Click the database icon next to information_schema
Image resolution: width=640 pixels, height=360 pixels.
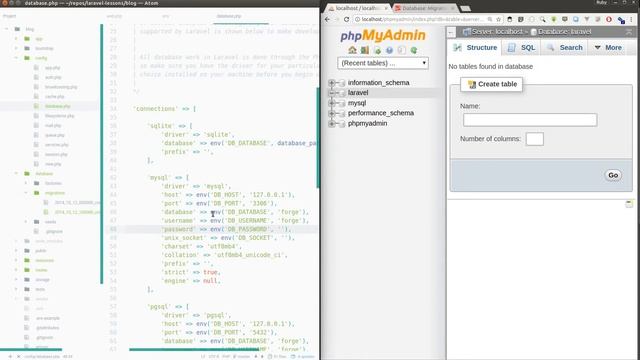click(x=342, y=83)
